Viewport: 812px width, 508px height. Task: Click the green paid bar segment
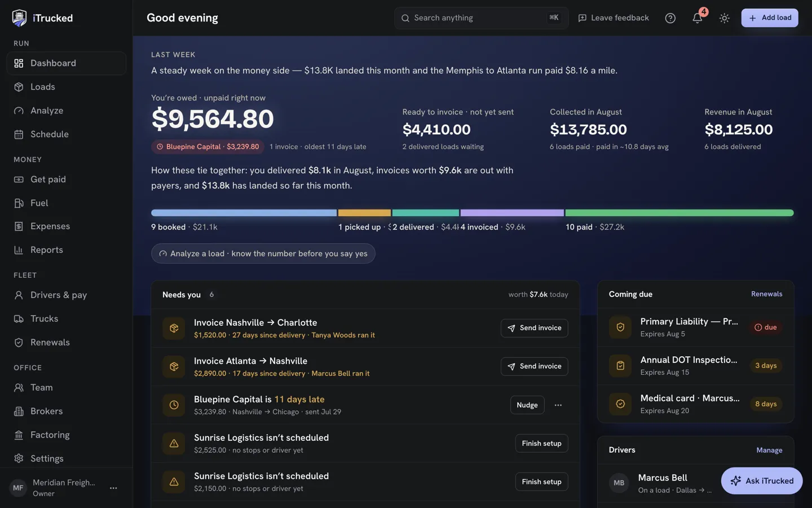tap(679, 213)
